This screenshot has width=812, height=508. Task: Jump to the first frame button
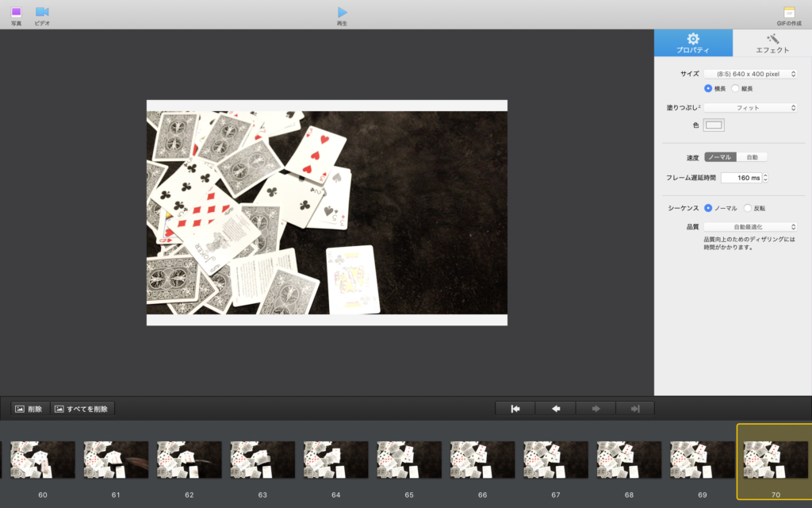(515, 409)
